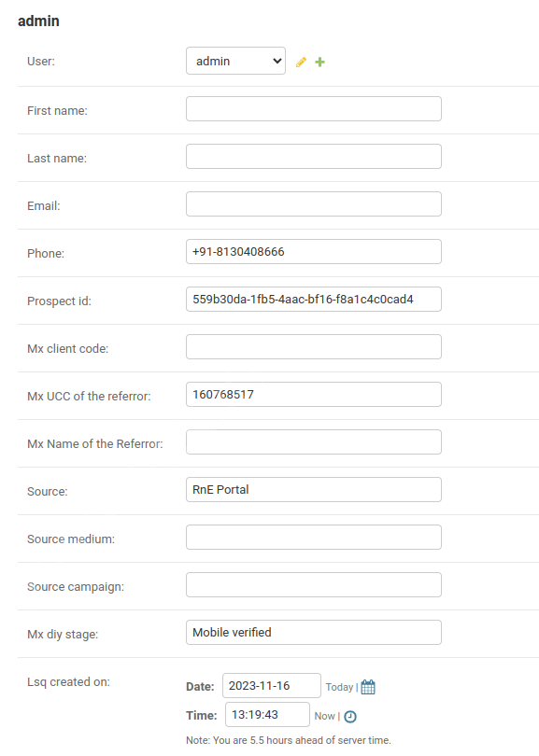Open the clock time picker icon
539x756 pixels.
[350, 717]
